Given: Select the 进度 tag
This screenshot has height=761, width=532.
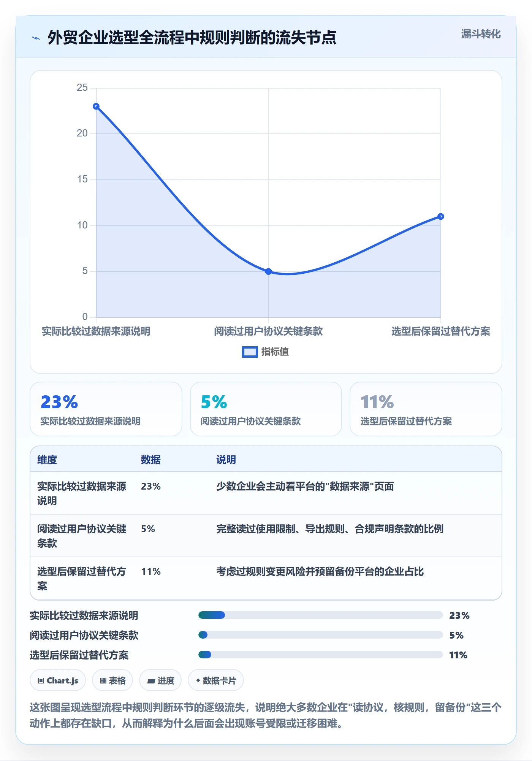Looking at the screenshot, I should [x=160, y=680].
